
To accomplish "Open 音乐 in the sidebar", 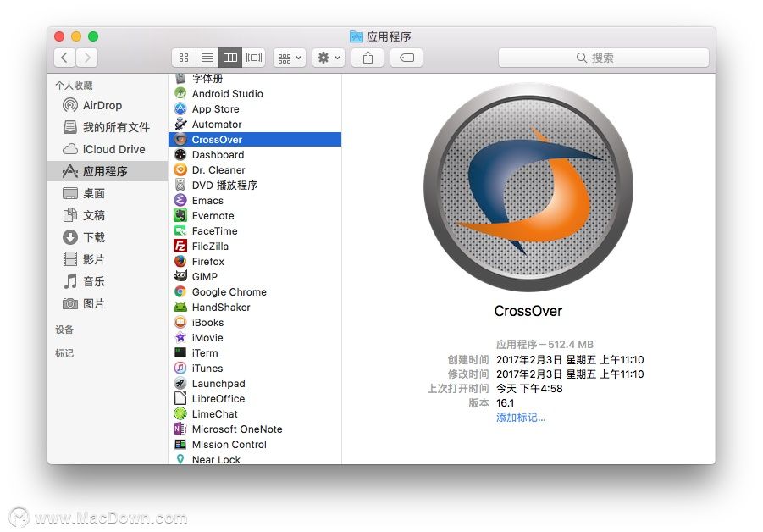I will [108, 281].
